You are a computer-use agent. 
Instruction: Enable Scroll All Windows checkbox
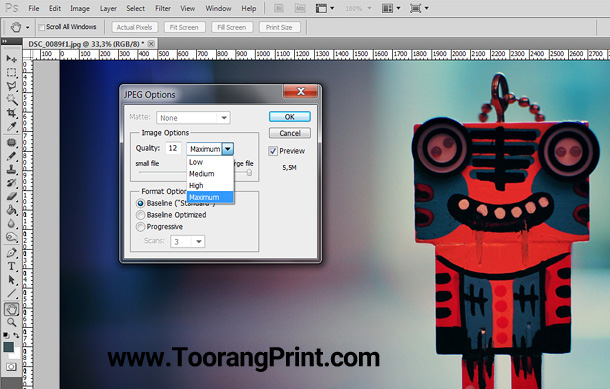(42, 27)
